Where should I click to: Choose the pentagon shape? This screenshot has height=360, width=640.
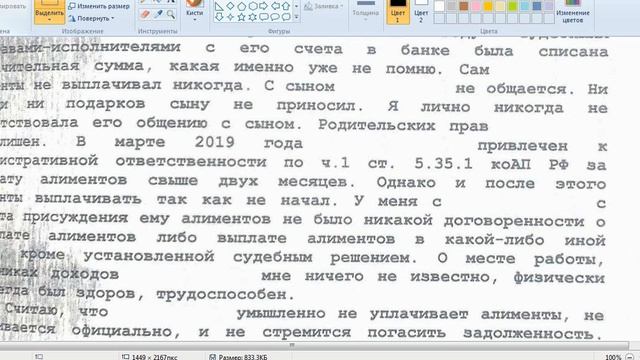tap(242, 6)
